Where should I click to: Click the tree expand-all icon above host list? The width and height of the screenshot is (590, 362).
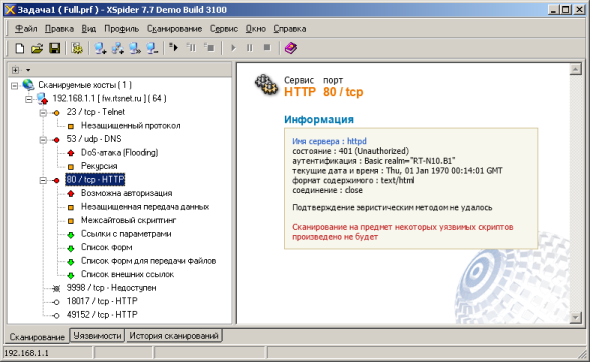pos(15,70)
